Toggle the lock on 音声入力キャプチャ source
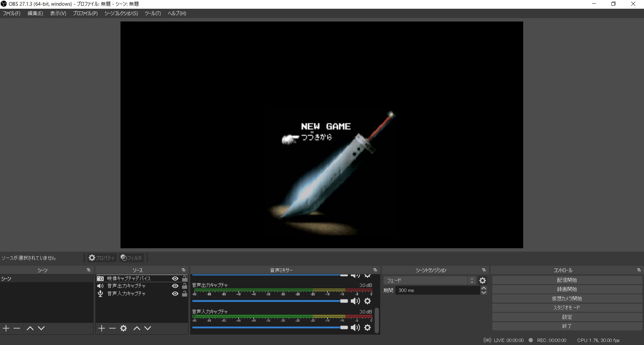The height and width of the screenshot is (345, 644). pyautogui.click(x=185, y=294)
